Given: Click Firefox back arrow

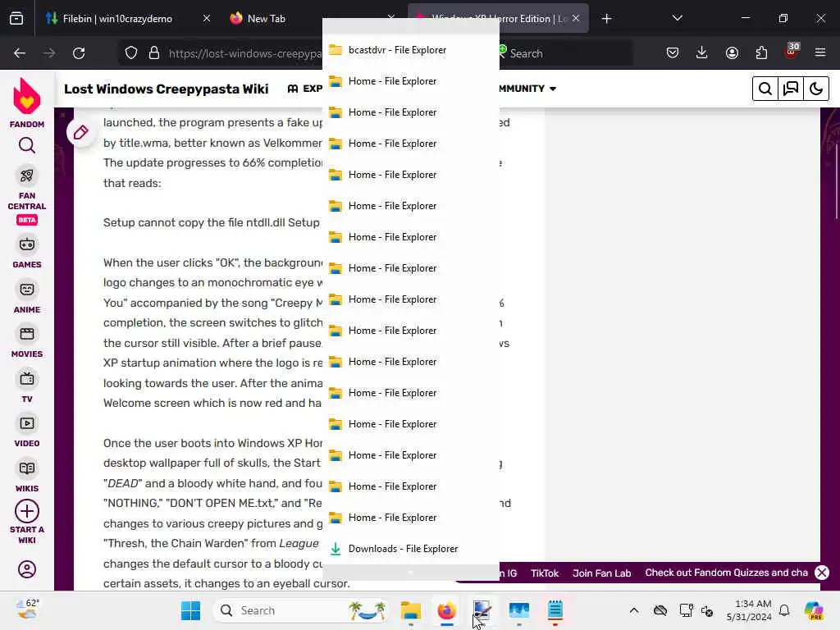Looking at the screenshot, I should pos(20,53).
